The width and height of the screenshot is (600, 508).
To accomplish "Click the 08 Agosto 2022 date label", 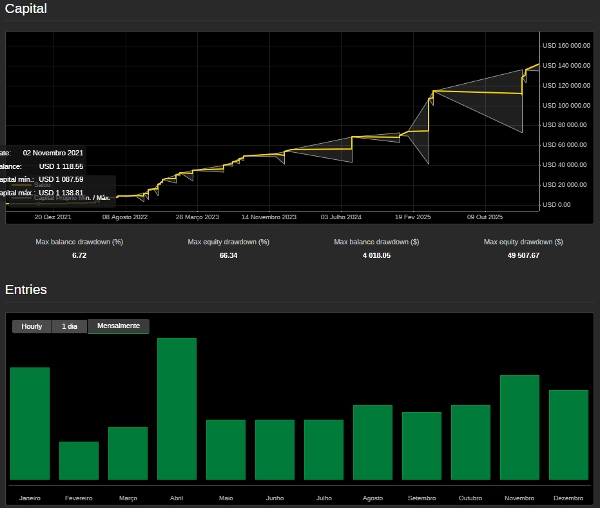I will click(125, 217).
